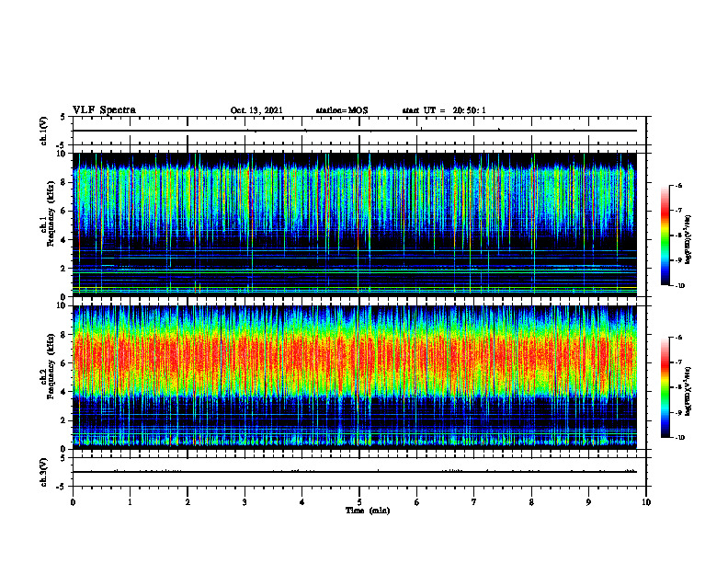Viewport: 728px width, 563px height.
Task: Click time axis tick label "3"
Action: (x=245, y=502)
